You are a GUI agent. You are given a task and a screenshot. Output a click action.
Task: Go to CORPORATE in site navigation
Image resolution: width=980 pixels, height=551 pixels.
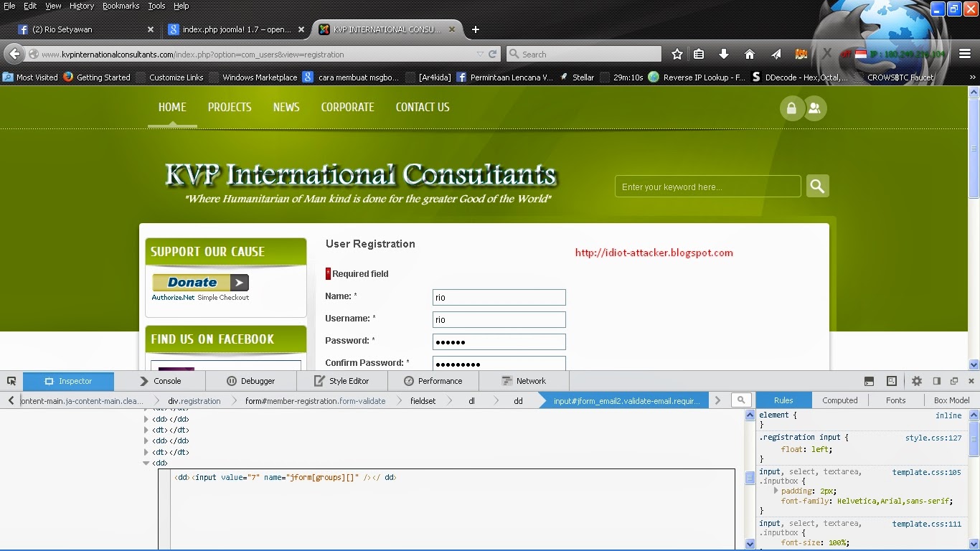[348, 107]
